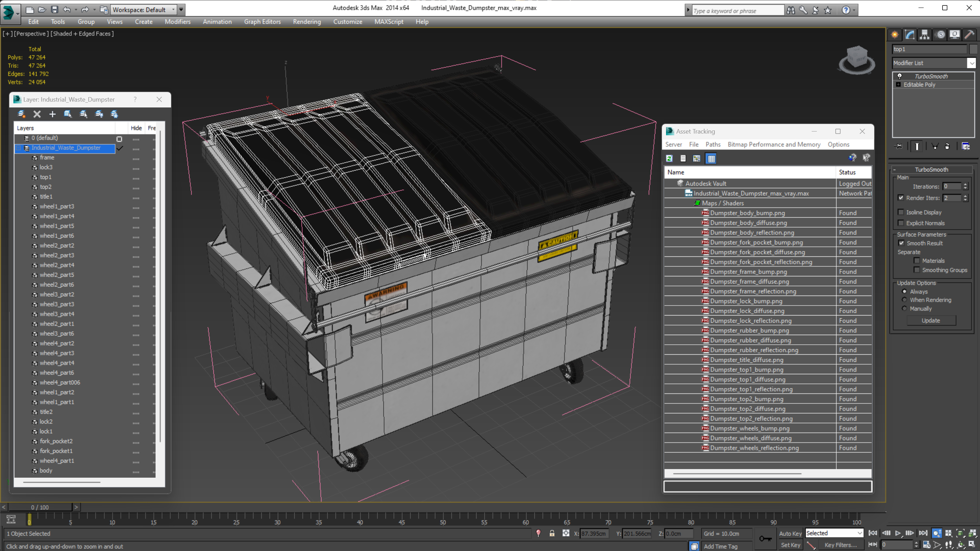Open search binoculars icon in title bar

[x=790, y=10]
